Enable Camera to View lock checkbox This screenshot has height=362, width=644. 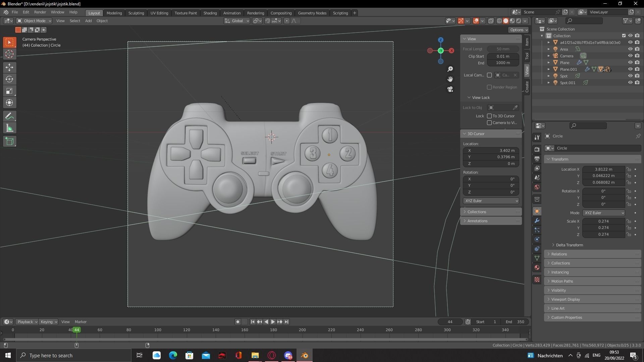pyautogui.click(x=489, y=123)
